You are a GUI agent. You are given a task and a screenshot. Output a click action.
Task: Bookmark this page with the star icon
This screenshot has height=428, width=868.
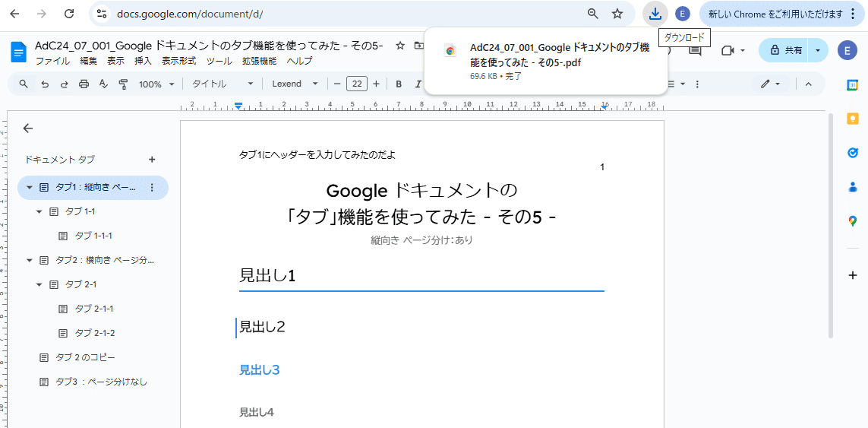[x=617, y=14]
